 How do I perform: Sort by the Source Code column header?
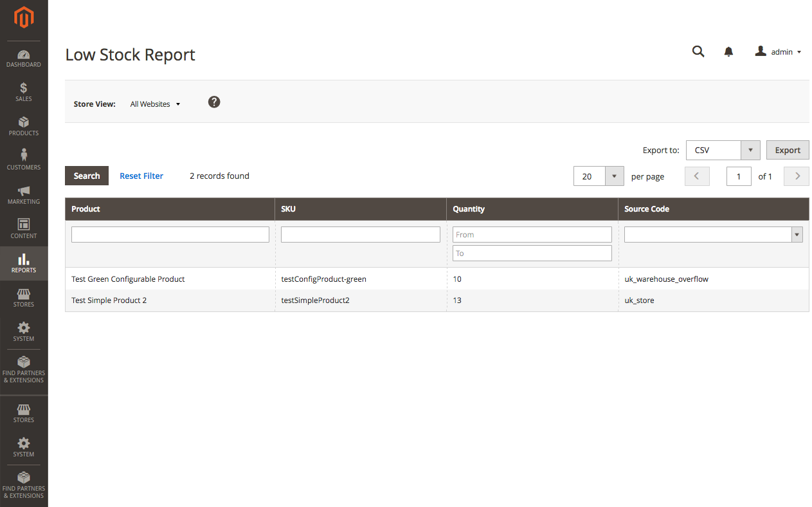tap(714, 209)
